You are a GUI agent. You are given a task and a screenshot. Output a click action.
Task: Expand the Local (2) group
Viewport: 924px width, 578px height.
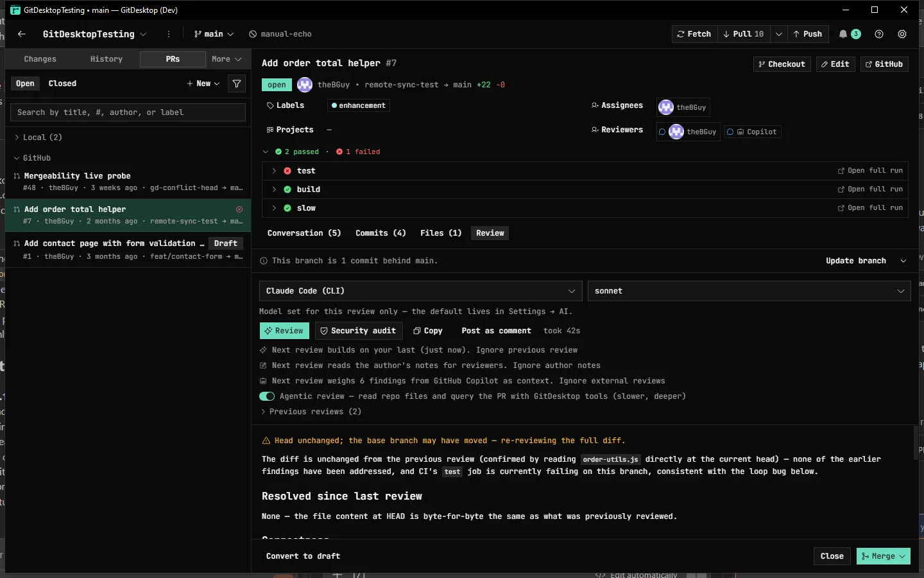coord(38,137)
